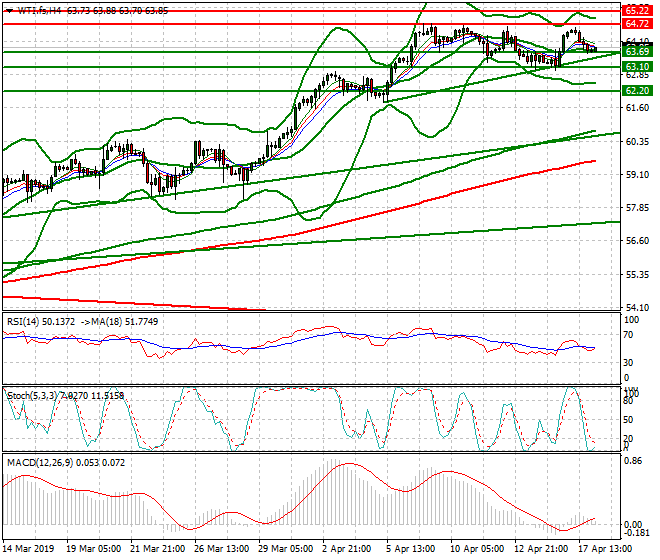
Task: Click the 26 Mar 13:00 time label
Action: 221,549
